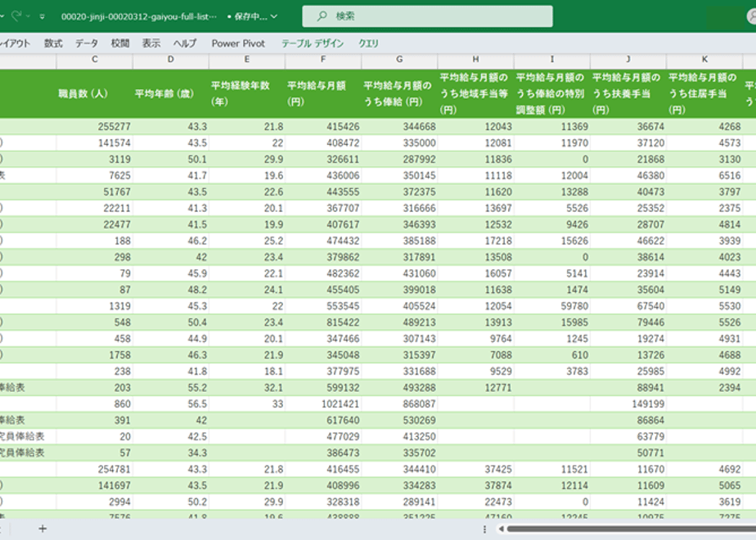Select cell with value 254781
Viewport: 756px width, 540px height.
click(95, 469)
